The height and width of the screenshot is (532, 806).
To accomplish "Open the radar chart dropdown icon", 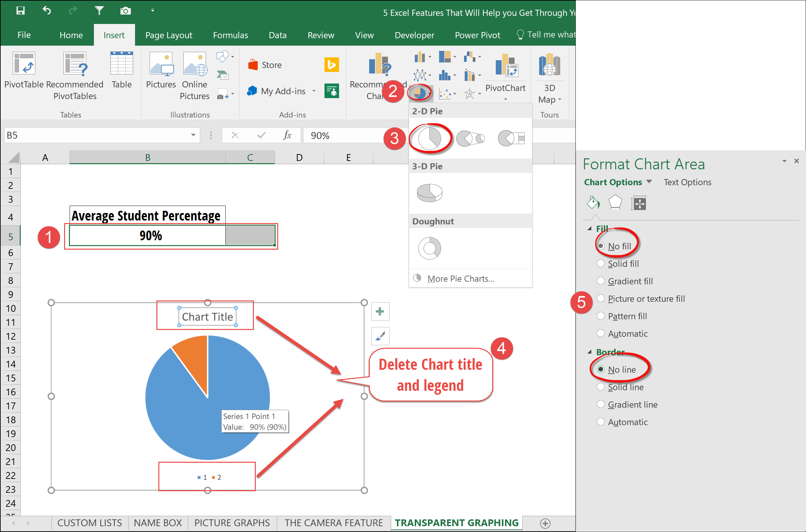I will (472, 93).
